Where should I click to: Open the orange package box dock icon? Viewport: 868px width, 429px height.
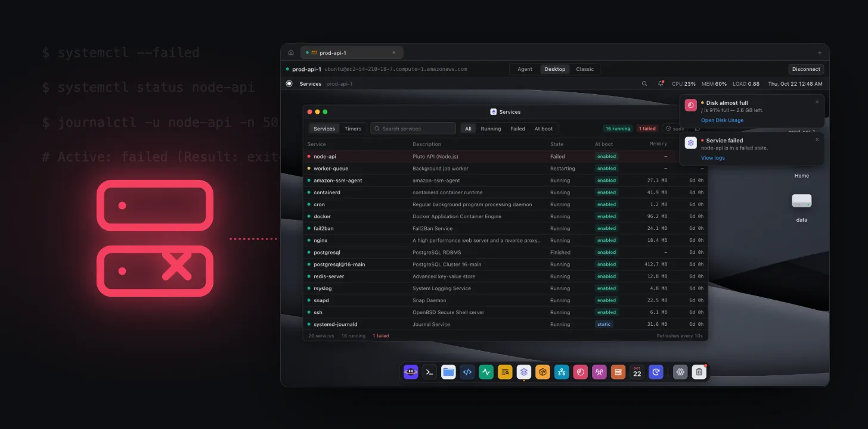(542, 372)
